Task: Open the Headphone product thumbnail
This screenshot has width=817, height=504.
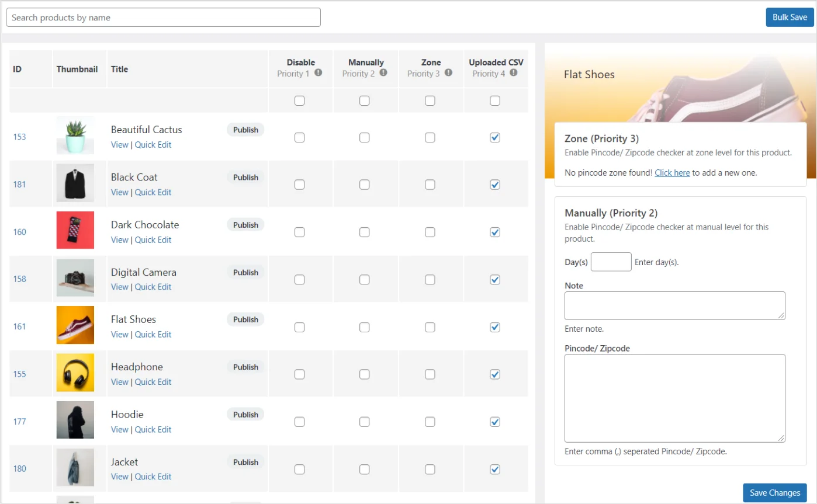Action: (75, 373)
